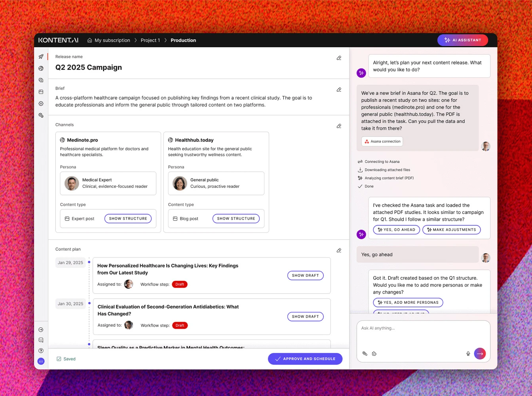This screenshot has height=396, width=532.
Task: Choose 'Make adjustments' in the chat
Action: point(451,230)
